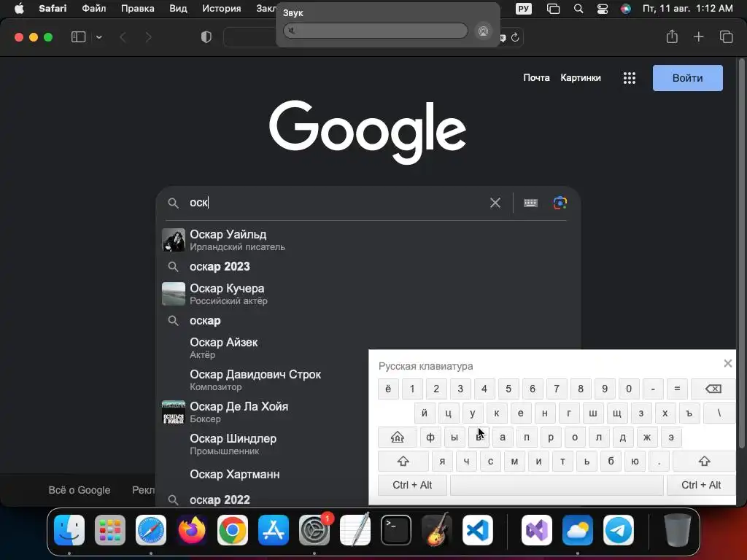The width and height of the screenshot is (747, 560).
Task: Search by image with Google Lens icon
Action: [x=560, y=203]
